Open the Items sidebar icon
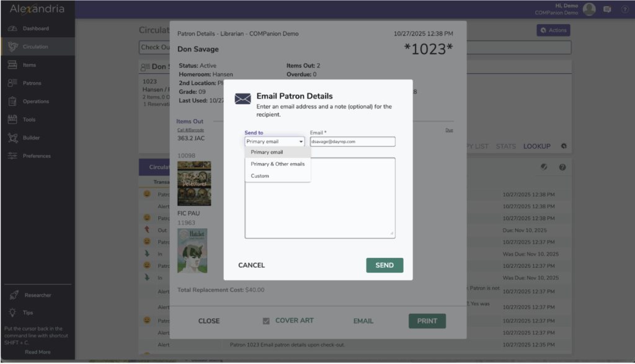Viewport: 635px width, 364px height. point(12,65)
